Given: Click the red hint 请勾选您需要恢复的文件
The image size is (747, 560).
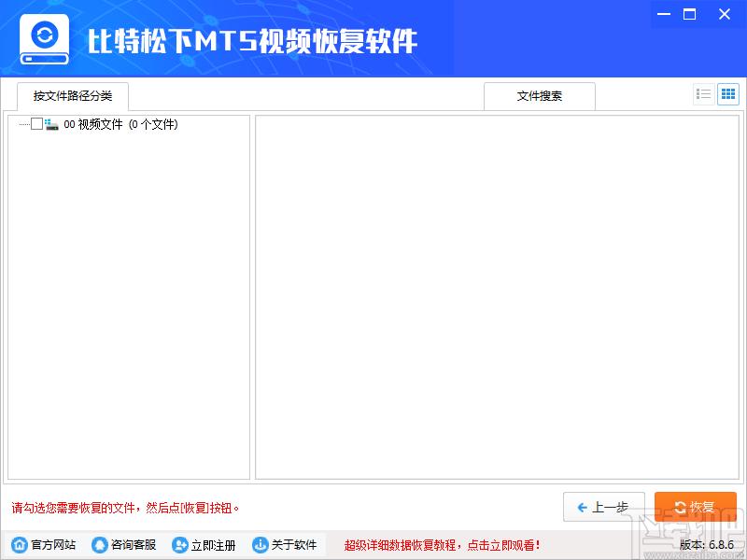Looking at the screenshot, I should [125, 508].
